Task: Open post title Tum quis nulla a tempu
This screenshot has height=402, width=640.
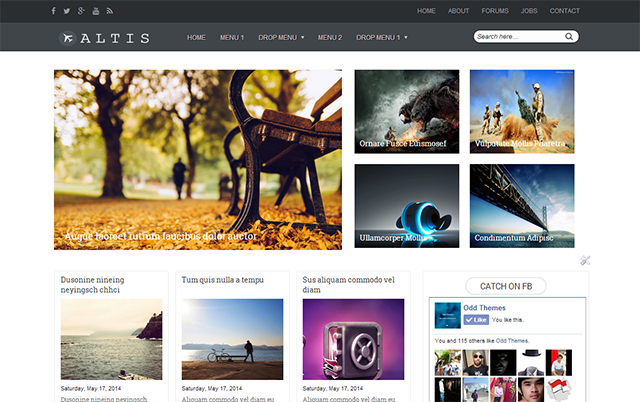Action: coord(222,280)
